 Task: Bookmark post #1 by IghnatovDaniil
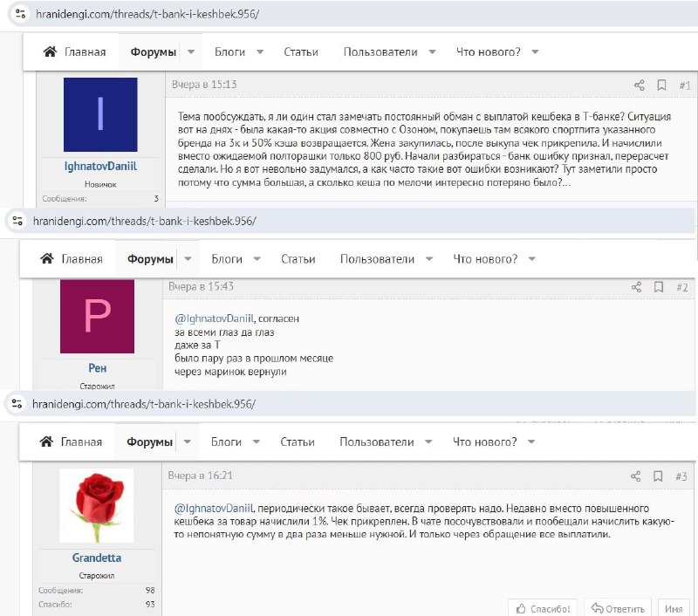pos(662,85)
